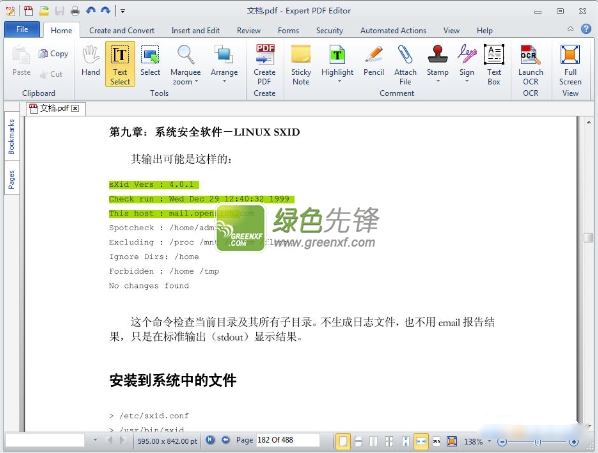Switch to Full Screen view

[570, 65]
